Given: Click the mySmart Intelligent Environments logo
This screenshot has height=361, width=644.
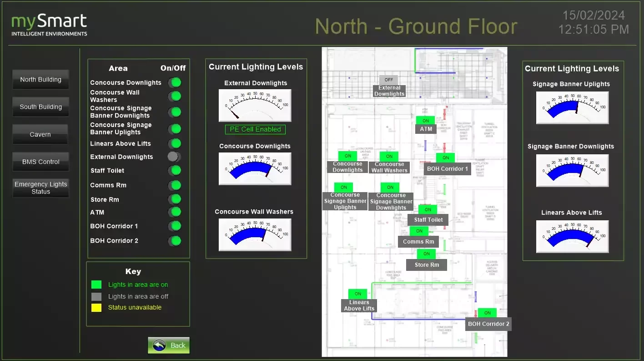Looking at the screenshot, I should click(x=49, y=25).
